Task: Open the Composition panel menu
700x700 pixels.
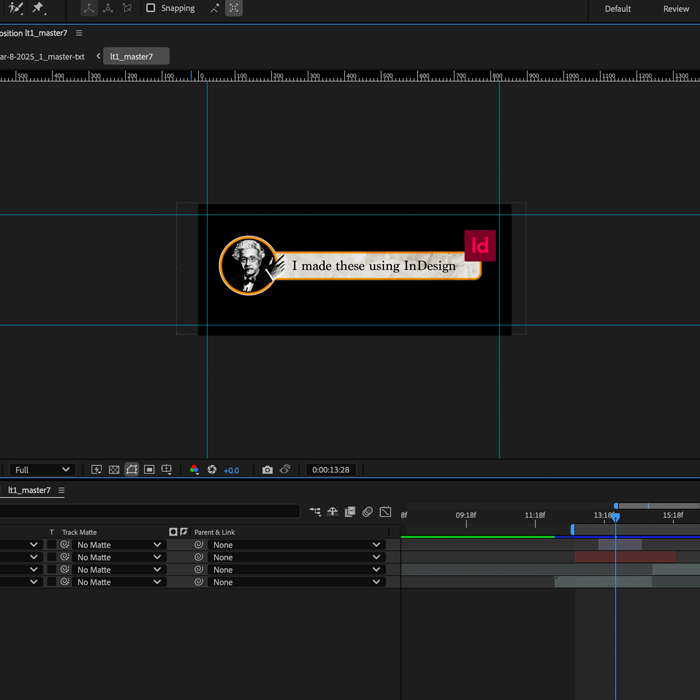Action: 79,33
